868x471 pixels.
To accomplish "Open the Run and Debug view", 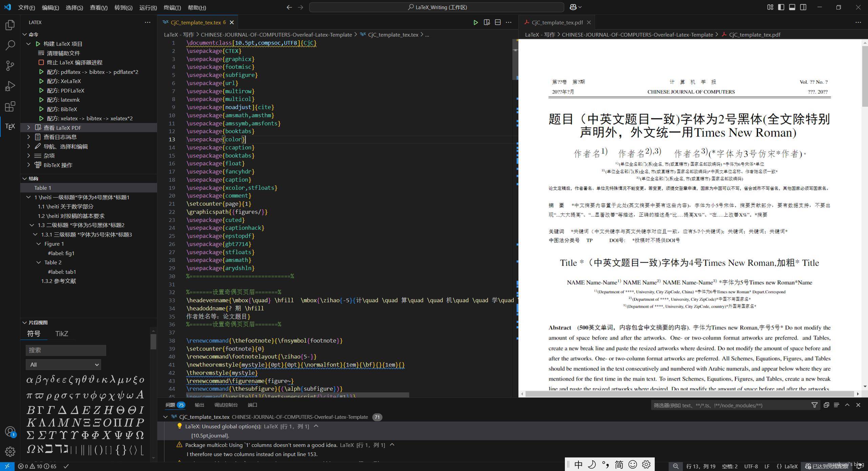I will pos(10,86).
